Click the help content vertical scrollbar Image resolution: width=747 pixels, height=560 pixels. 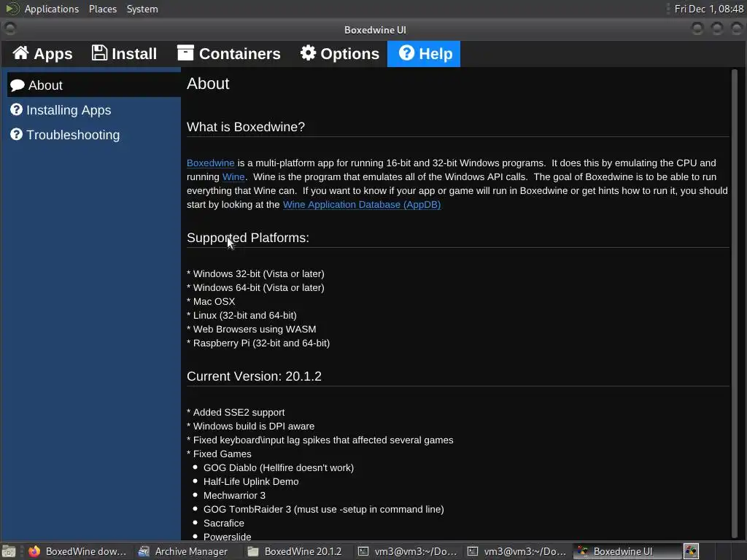734,303
